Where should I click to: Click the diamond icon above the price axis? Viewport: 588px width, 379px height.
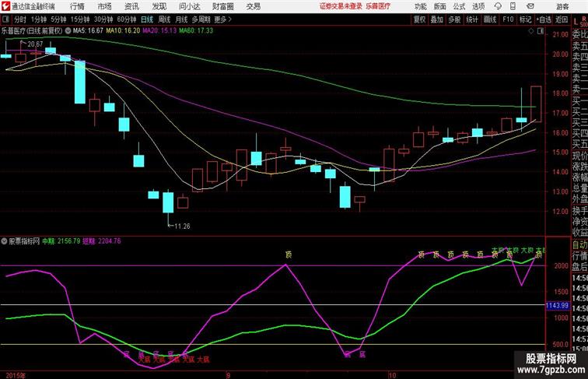coord(531,31)
